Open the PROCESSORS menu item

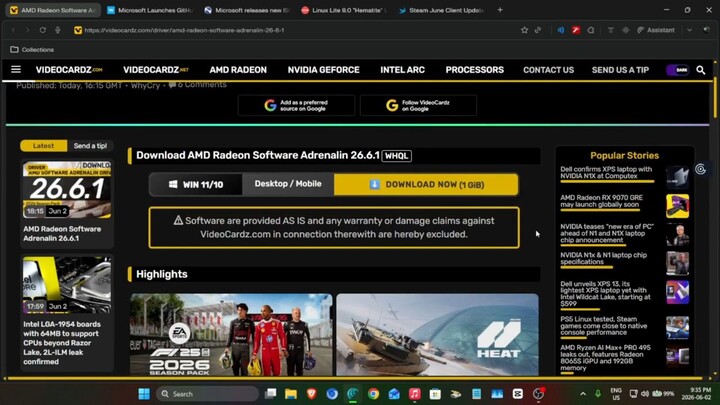tap(474, 70)
